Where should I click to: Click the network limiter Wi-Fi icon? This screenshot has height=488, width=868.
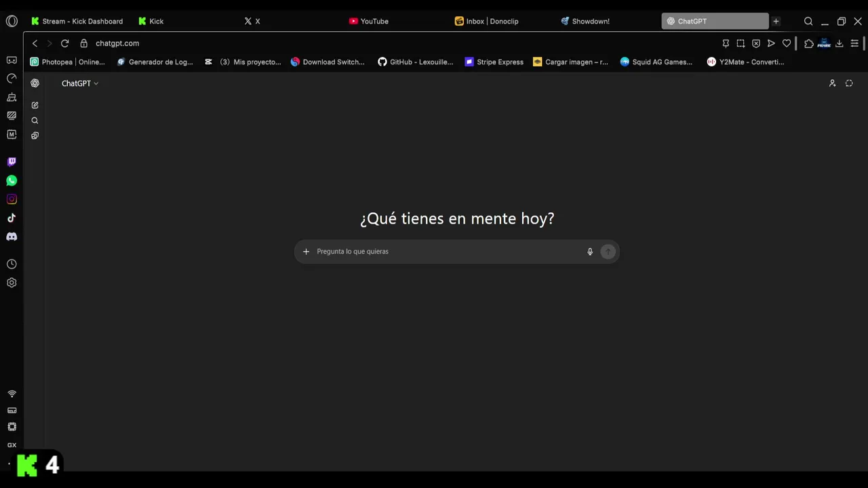pyautogui.click(x=12, y=394)
